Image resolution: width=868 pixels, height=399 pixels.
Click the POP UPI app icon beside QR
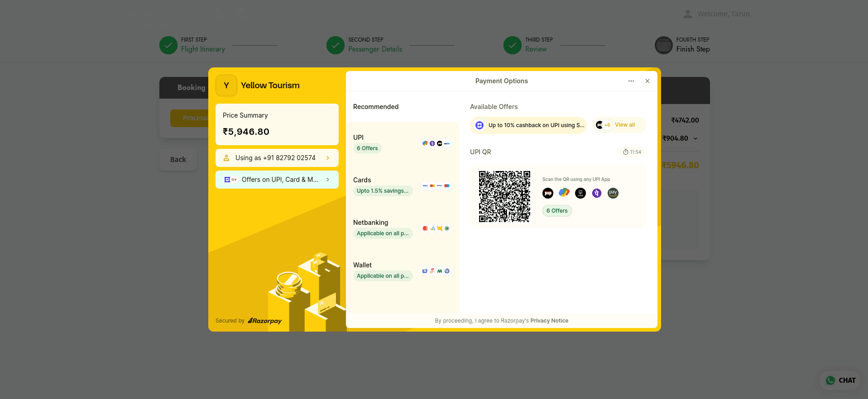click(x=548, y=193)
